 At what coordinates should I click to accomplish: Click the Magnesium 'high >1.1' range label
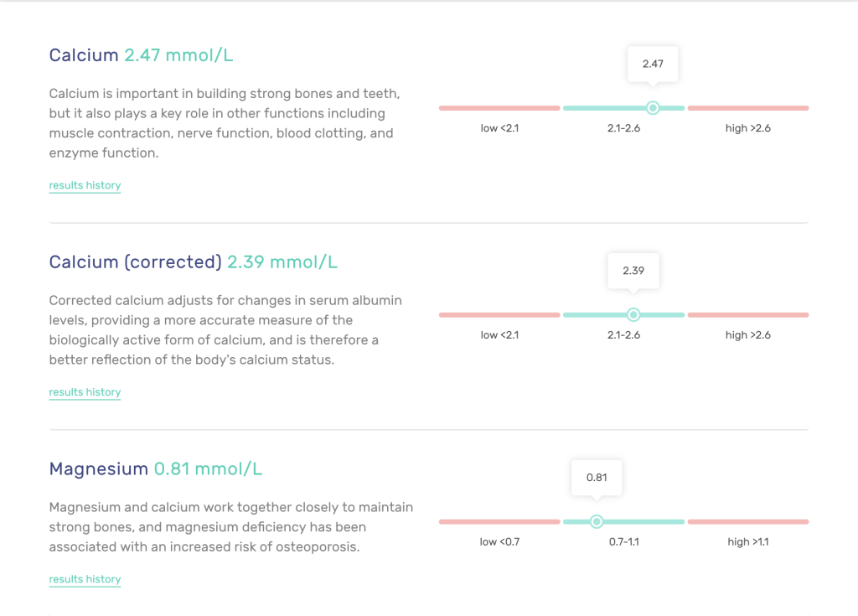pyautogui.click(x=748, y=542)
